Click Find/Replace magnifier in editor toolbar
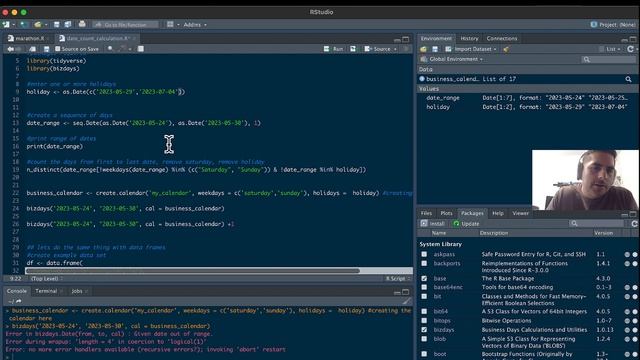Image resolution: width=640 pixels, height=360 pixels. pos(110,49)
